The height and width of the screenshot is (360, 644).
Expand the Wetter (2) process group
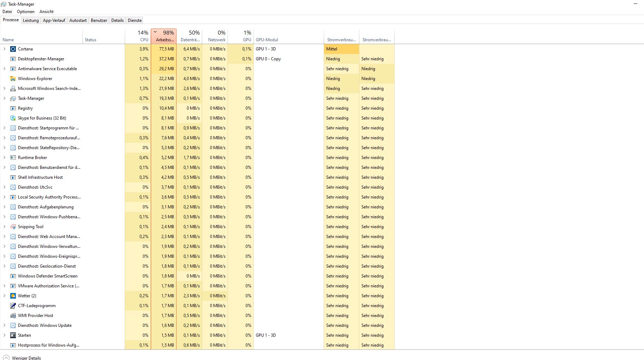point(5,296)
